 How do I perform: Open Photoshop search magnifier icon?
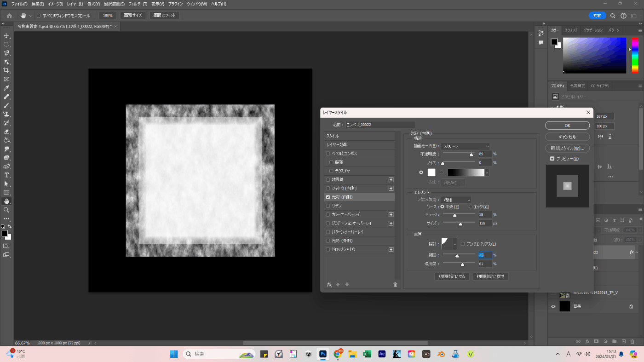coord(613,16)
